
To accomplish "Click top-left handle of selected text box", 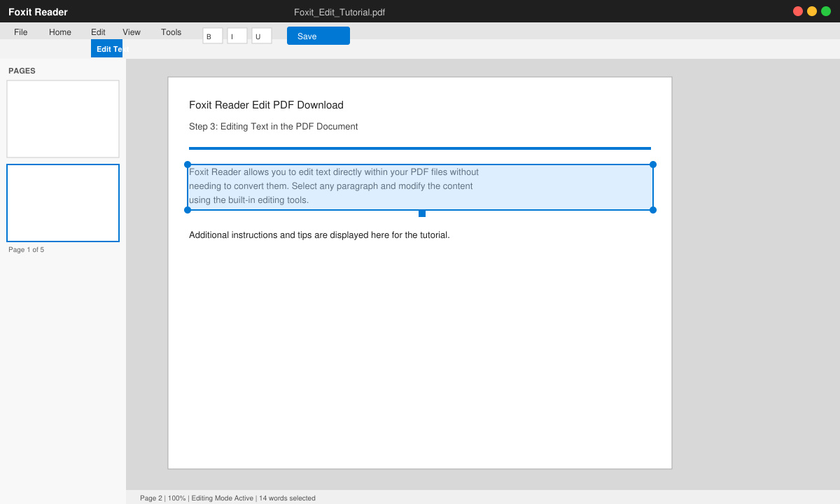I will (188, 164).
